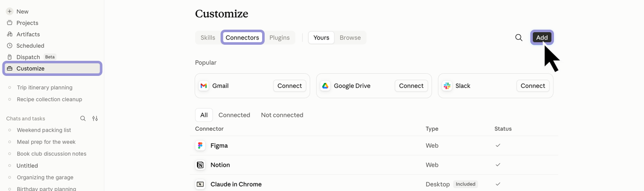
Task: Click the Google Drive logo icon
Action: [x=325, y=86]
